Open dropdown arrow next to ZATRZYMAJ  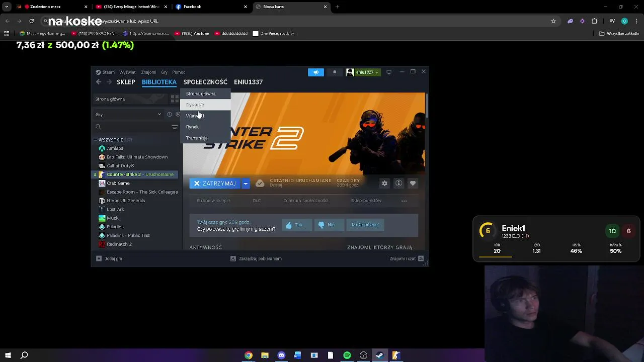[246, 184]
